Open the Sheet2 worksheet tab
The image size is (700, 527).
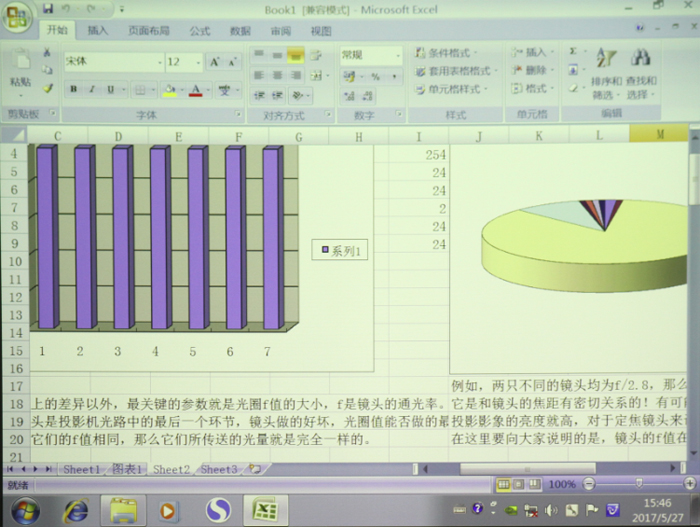point(171,469)
